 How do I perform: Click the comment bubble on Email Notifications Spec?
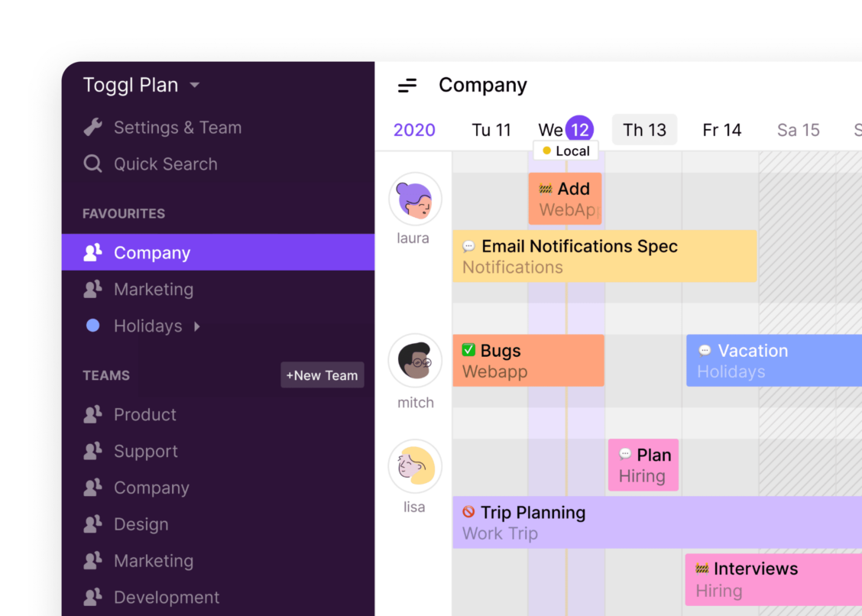(x=468, y=246)
